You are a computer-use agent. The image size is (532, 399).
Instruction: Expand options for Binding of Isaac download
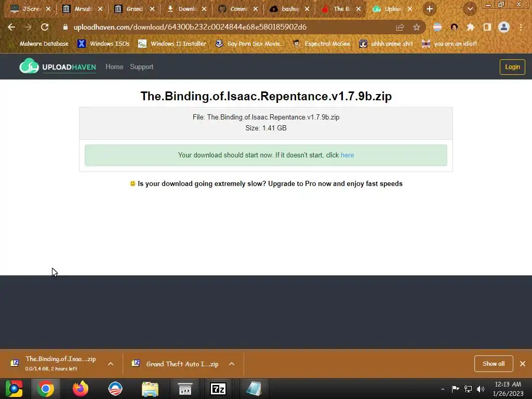click(x=111, y=364)
